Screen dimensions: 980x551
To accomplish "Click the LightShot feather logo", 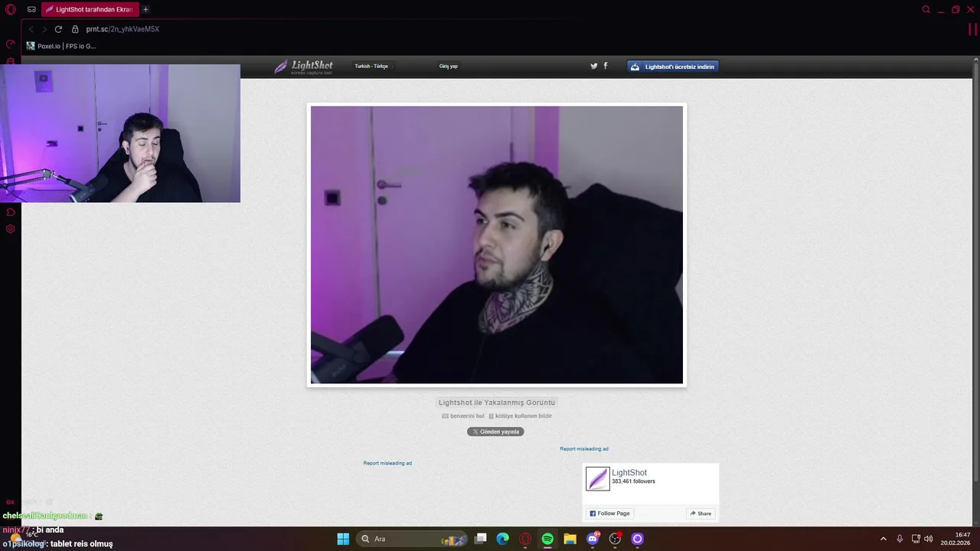I will (304, 67).
